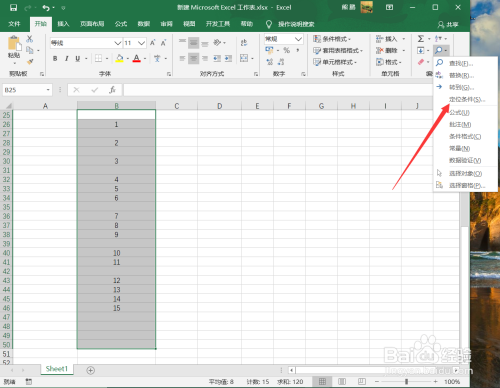Click 格式 format cells button
This screenshot has height=388, width=500.
pos(389,62)
